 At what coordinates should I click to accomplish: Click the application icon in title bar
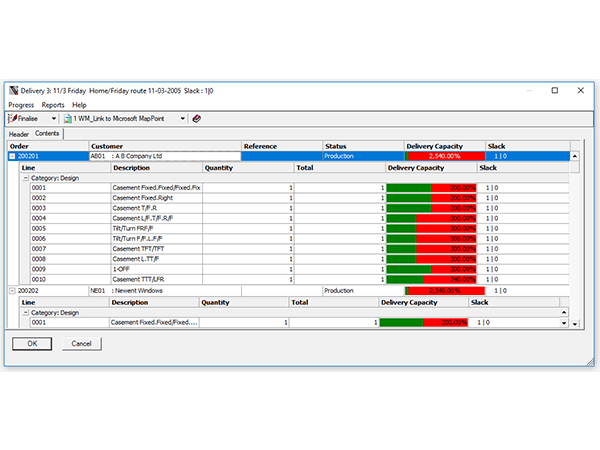pyautogui.click(x=14, y=91)
